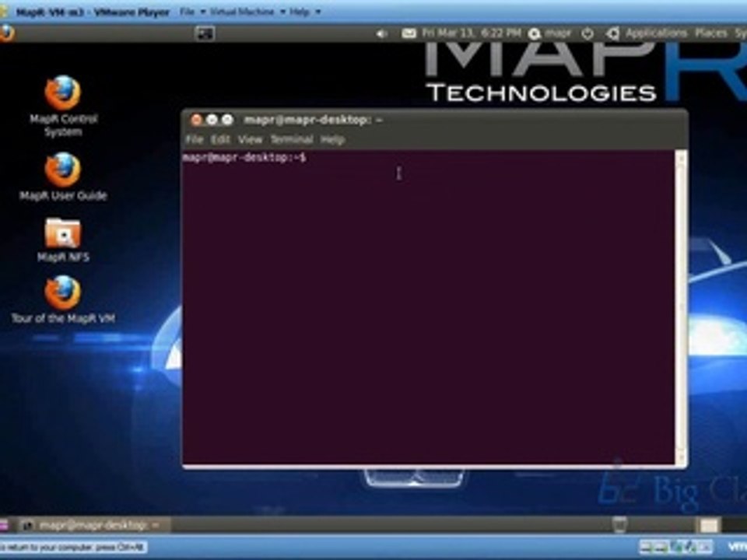This screenshot has width=747, height=560.
Task: Close the terminal window
Action: click(196, 120)
